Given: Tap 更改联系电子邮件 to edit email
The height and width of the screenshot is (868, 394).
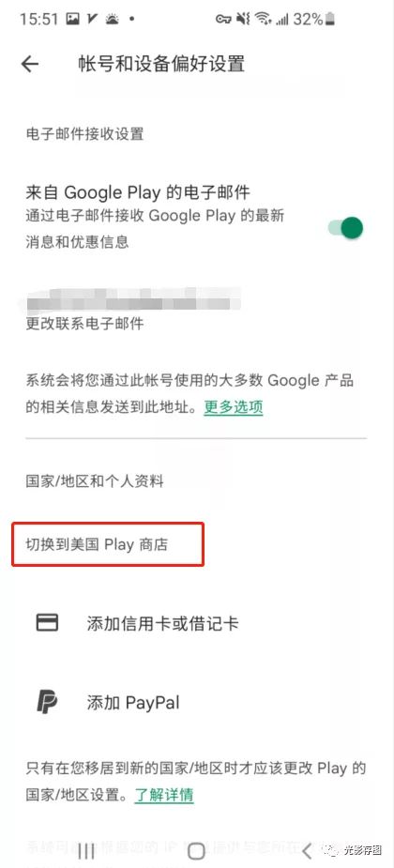Looking at the screenshot, I should pyautogui.click(x=84, y=324).
